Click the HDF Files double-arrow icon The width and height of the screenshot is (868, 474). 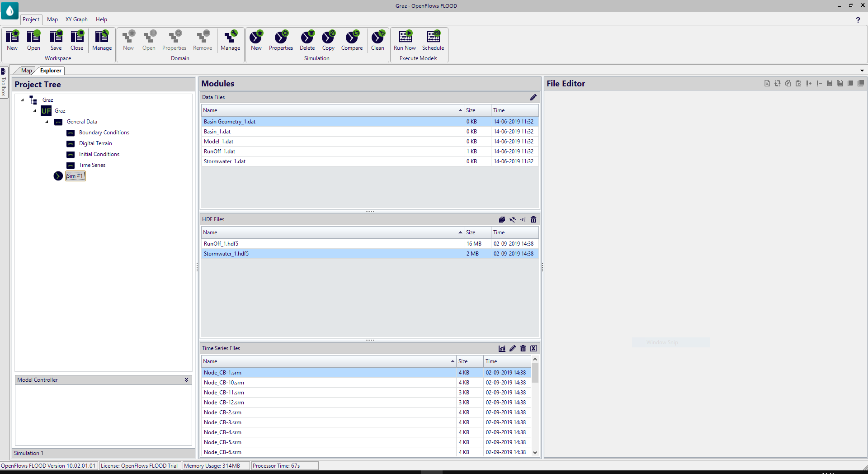point(513,219)
